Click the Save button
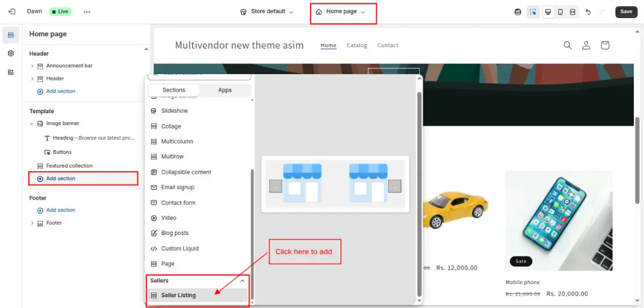This screenshot has height=308, width=644. [x=626, y=11]
